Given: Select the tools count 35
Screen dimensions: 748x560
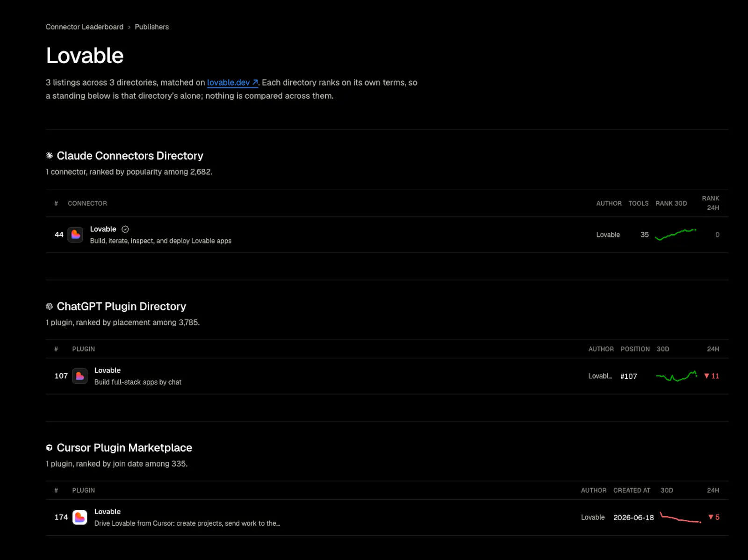Looking at the screenshot, I should coord(645,235).
